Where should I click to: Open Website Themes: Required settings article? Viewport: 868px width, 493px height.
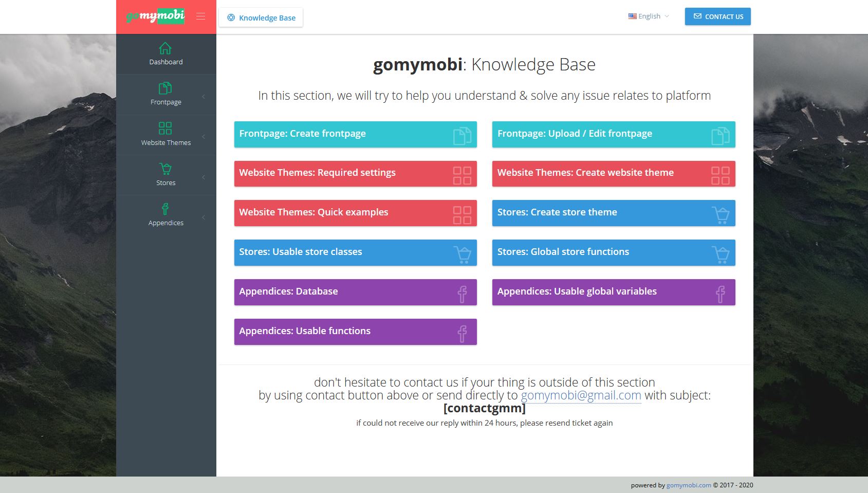(x=356, y=174)
